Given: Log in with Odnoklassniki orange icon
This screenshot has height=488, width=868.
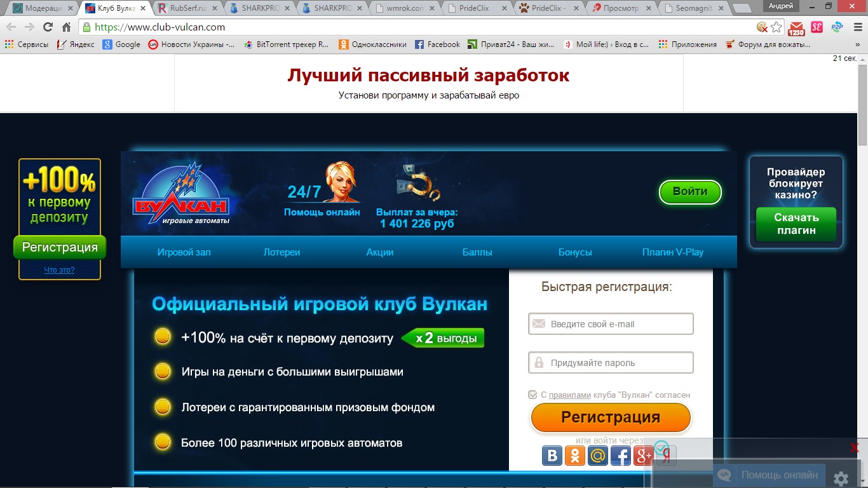Looking at the screenshot, I should pyautogui.click(x=575, y=456).
